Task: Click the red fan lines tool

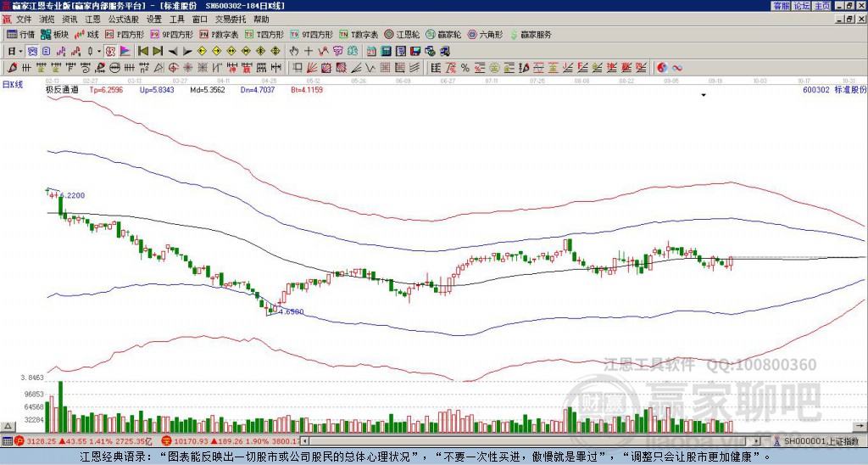Action: [x=312, y=68]
